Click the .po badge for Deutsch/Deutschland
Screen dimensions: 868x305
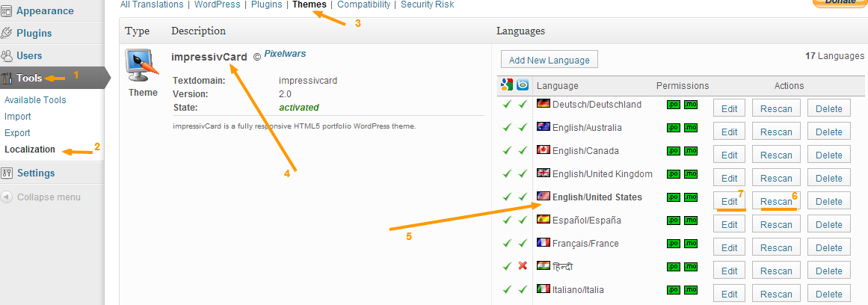point(673,105)
